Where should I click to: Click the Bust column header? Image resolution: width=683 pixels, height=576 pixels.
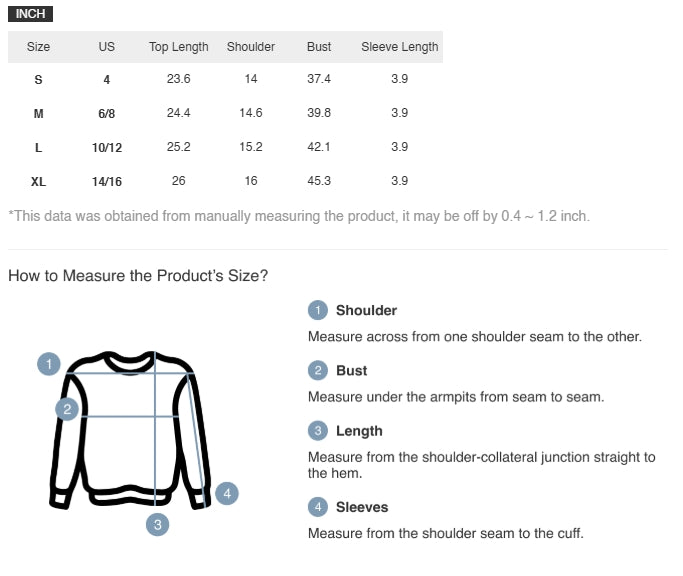319,47
